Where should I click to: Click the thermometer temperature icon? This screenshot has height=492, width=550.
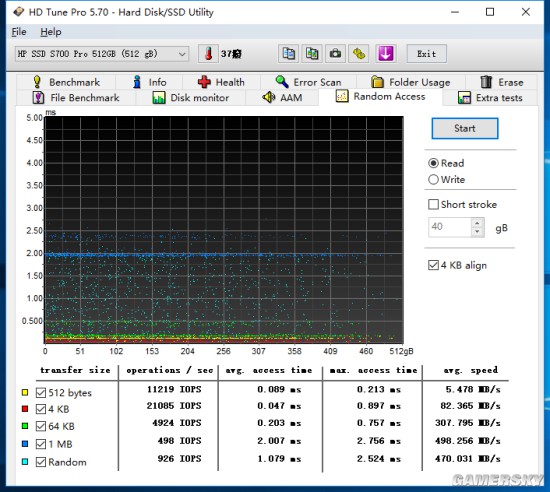pyautogui.click(x=208, y=54)
